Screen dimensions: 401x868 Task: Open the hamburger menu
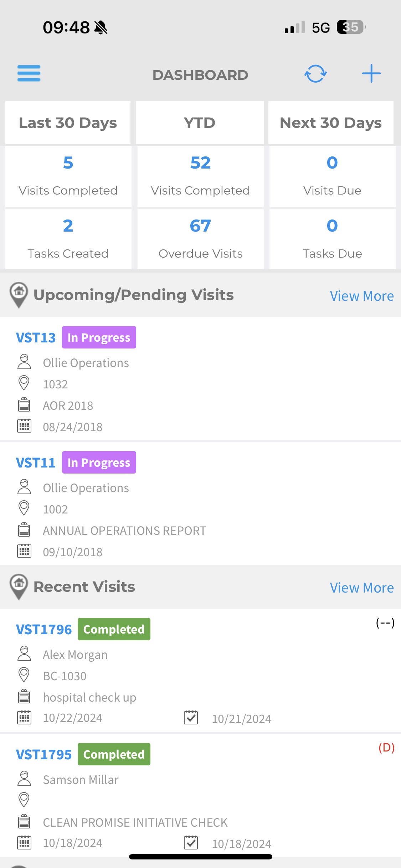(29, 73)
